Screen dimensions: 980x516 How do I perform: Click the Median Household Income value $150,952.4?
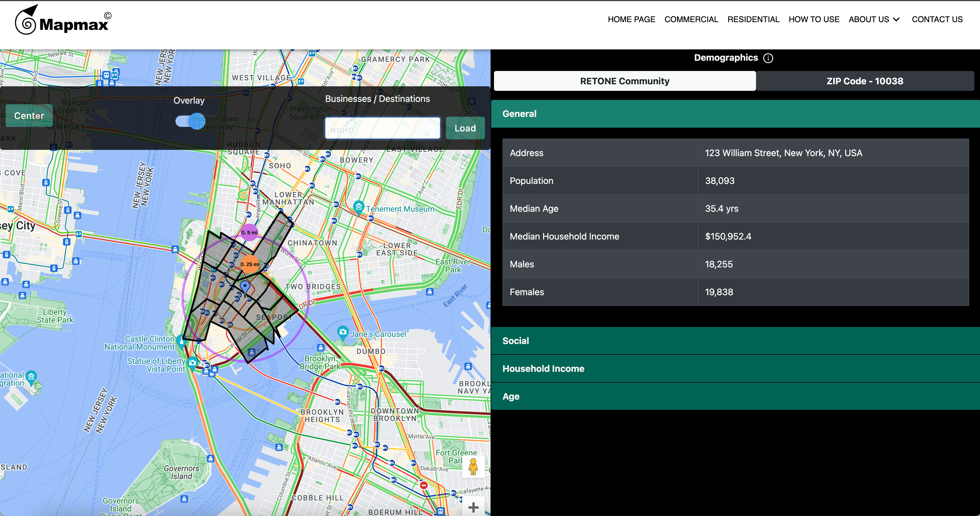pos(728,236)
